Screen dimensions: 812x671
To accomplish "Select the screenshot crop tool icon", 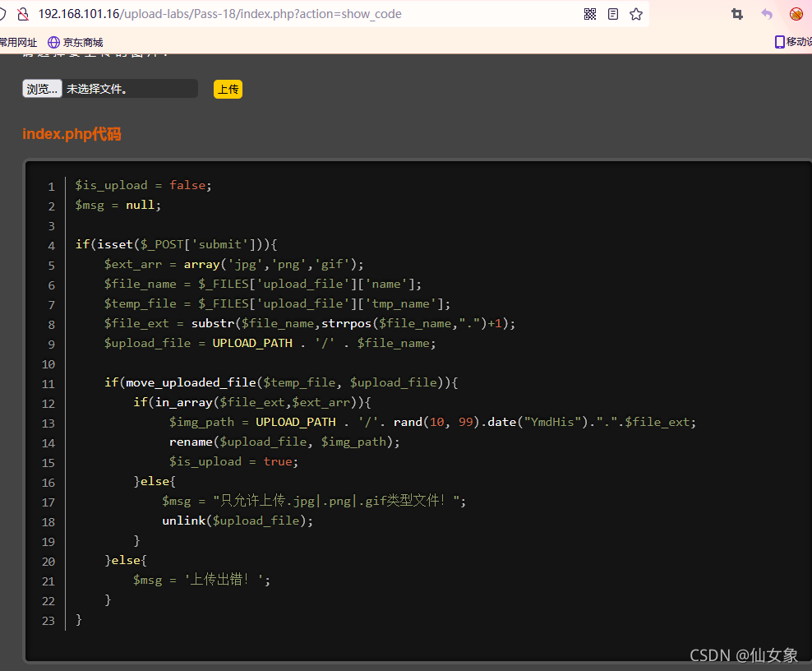I will coord(737,13).
